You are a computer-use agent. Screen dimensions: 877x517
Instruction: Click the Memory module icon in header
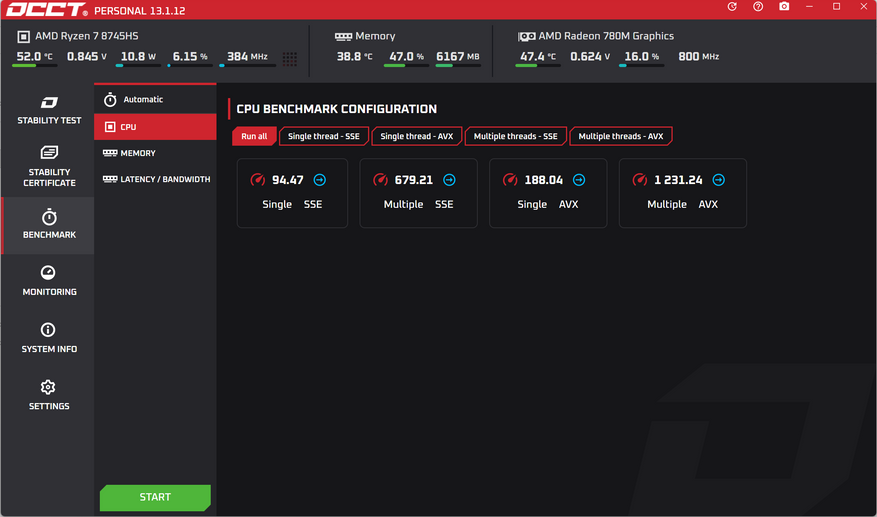tap(343, 36)
